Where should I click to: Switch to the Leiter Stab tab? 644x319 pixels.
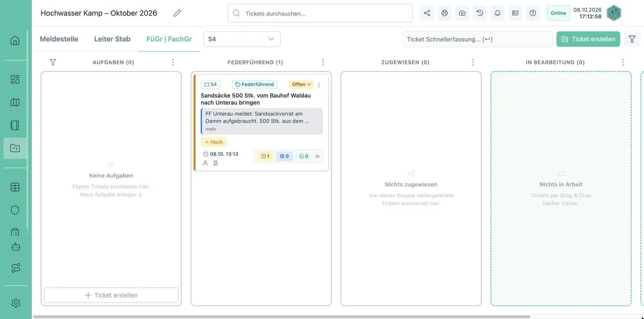click(x=112, y=39)
